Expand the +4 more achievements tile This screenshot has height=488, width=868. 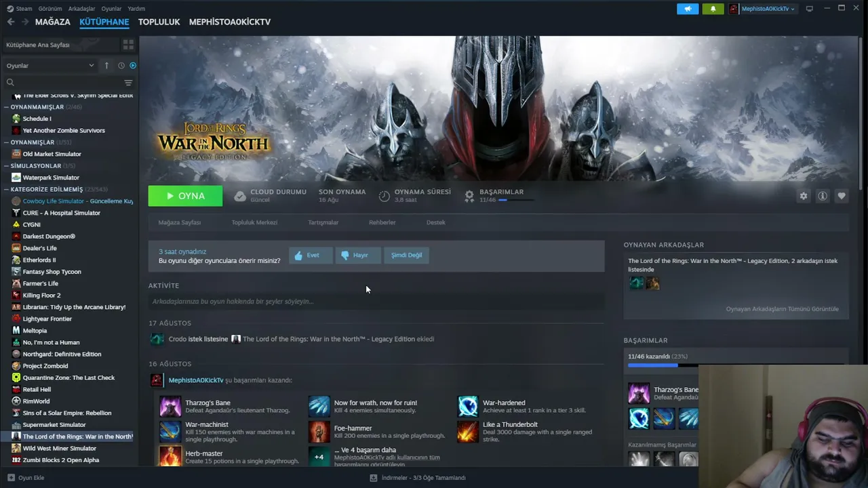[319, 456]
